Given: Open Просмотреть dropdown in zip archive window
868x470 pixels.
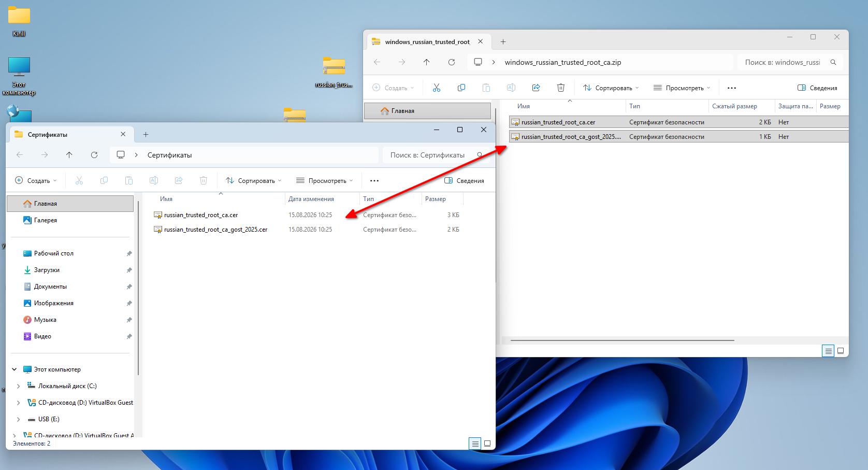Looking at the screenshot, I should 682,88.
